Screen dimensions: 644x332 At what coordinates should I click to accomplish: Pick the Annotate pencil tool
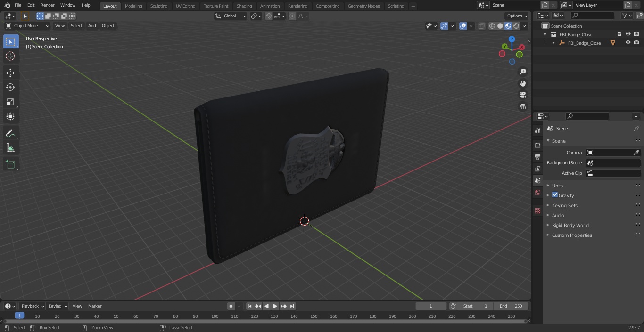pos(10,134)
